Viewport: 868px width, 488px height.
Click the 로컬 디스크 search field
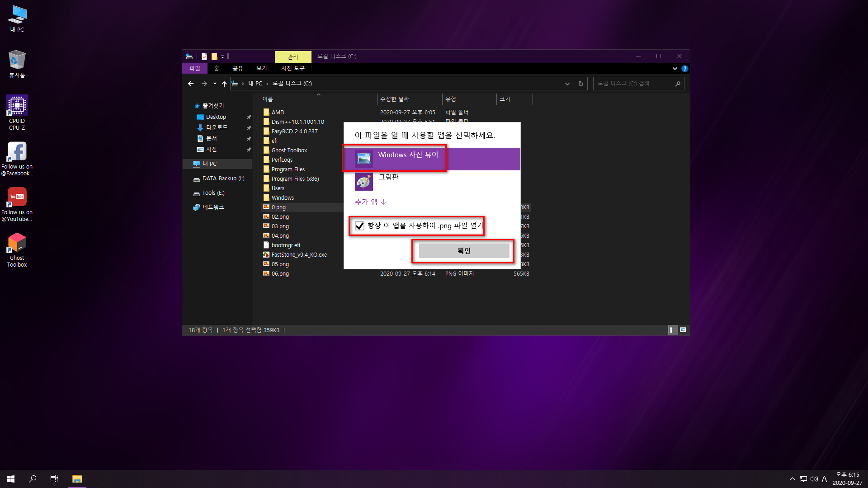coord(633,84)
